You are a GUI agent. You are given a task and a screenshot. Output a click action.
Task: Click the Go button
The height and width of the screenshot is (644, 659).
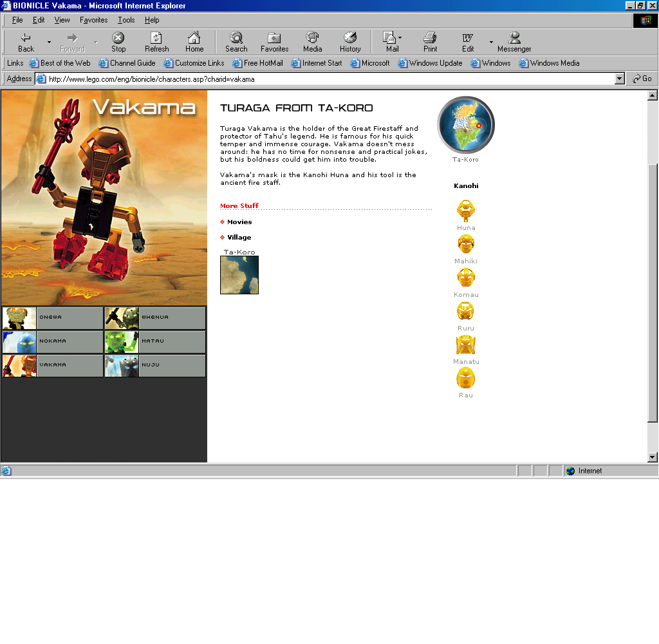642,79
